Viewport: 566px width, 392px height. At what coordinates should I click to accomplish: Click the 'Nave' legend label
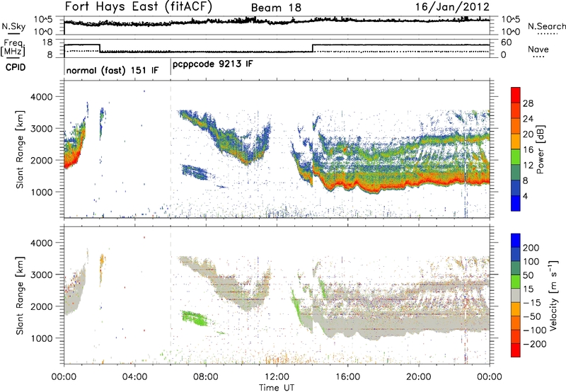pos(538,49)
